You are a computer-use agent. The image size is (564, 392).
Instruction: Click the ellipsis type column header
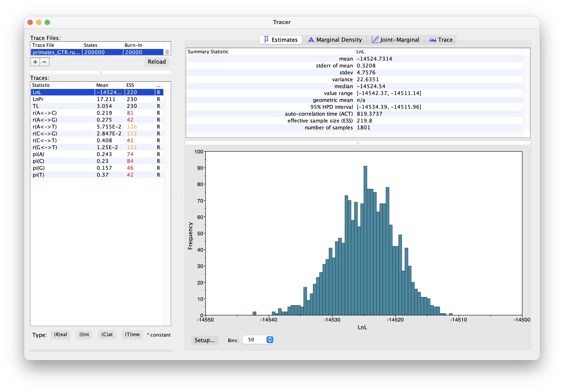click(158, 85)
